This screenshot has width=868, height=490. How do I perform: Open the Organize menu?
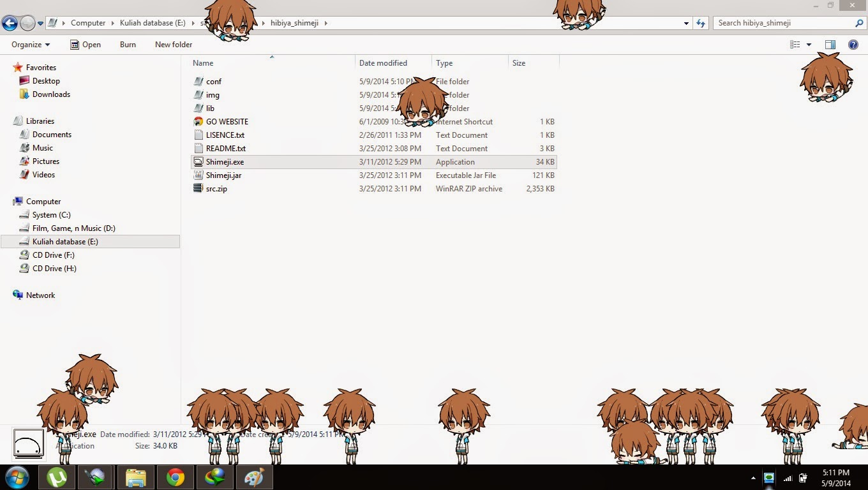[31, 45]
